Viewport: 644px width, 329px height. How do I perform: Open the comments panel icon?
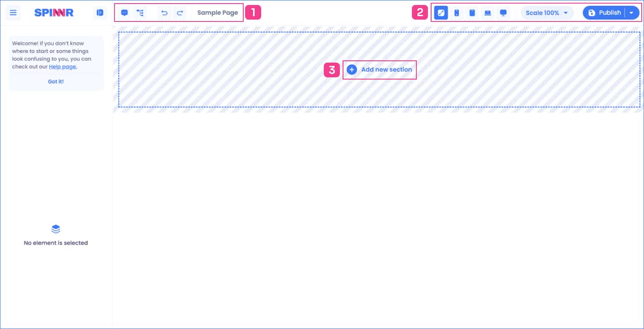pos(124,13)
